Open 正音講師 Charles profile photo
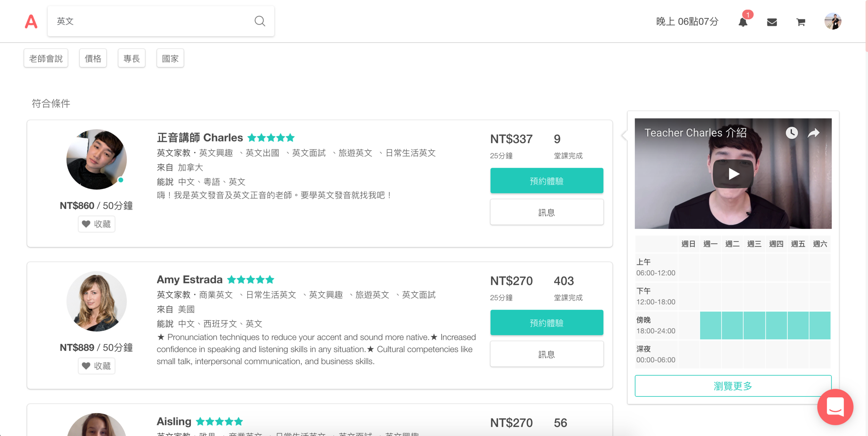 coord(97,159)
